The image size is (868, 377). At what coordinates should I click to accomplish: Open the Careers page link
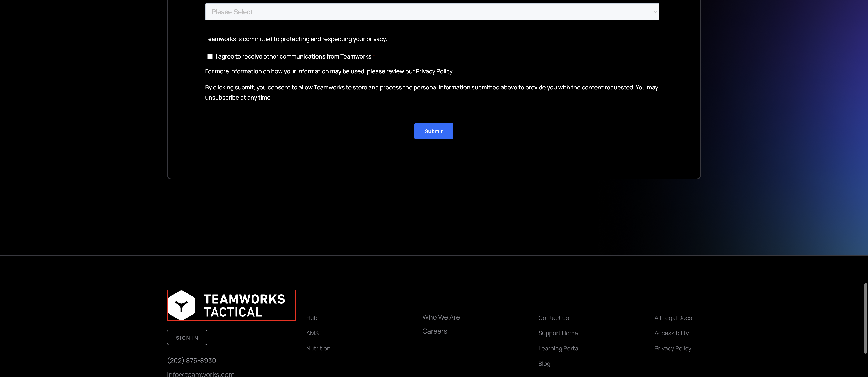pos(434,331)
